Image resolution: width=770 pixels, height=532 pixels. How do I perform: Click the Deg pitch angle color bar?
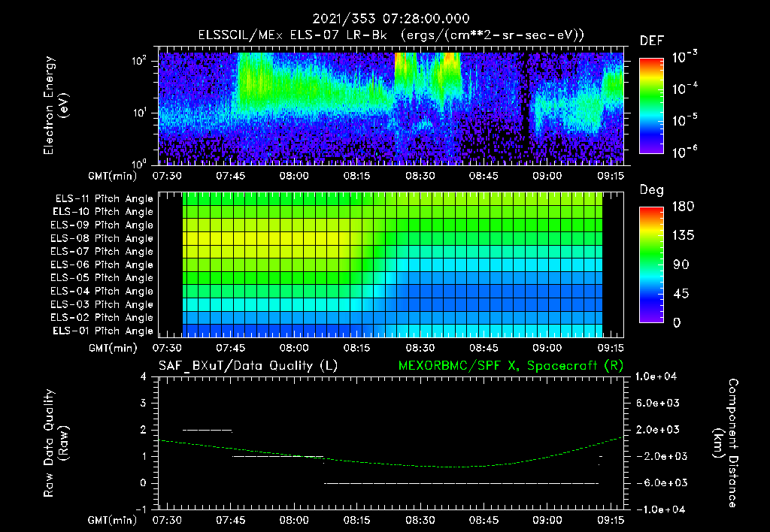point(651,264)
